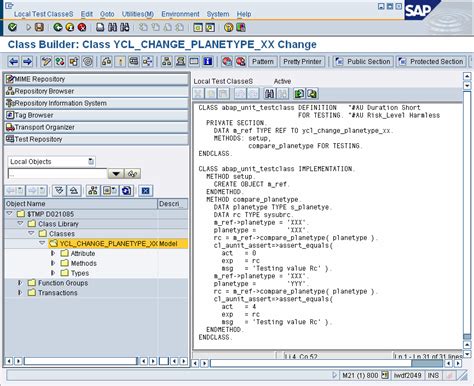Open the System menu
Screen dimensions: 474x386
[x=218, y=14]
